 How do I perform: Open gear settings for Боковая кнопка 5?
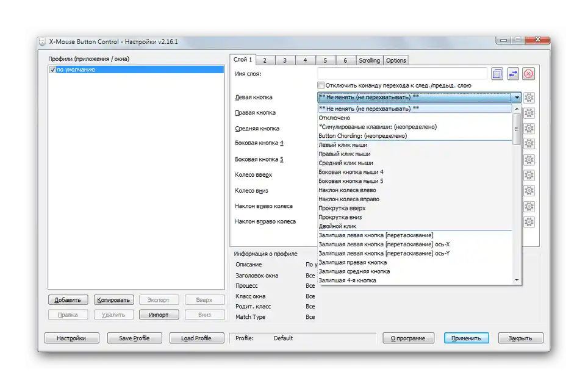tap(529, 160)
